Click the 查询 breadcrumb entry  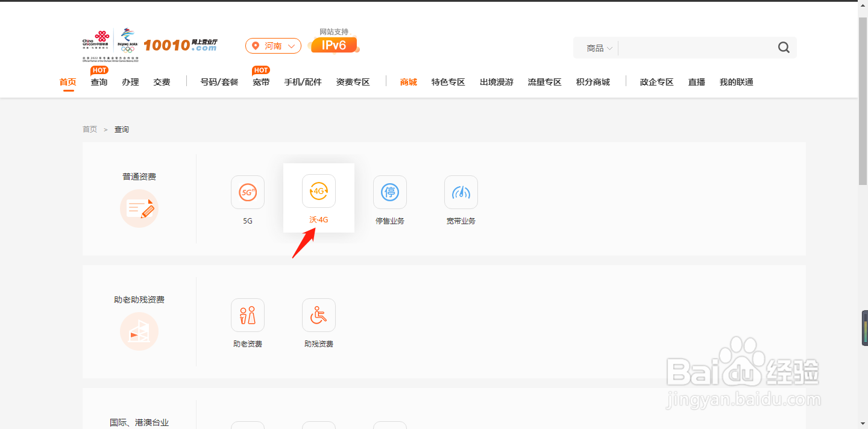122,129
